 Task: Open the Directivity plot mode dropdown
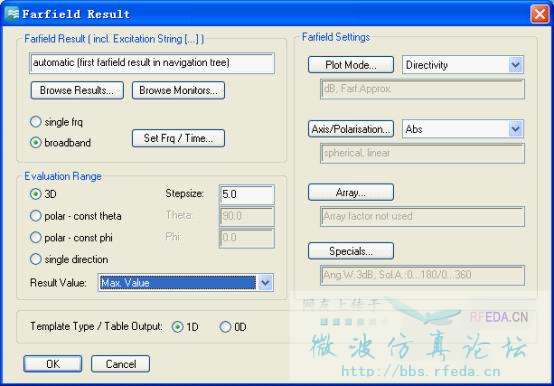pyautogui.click(x=516, y=65)
